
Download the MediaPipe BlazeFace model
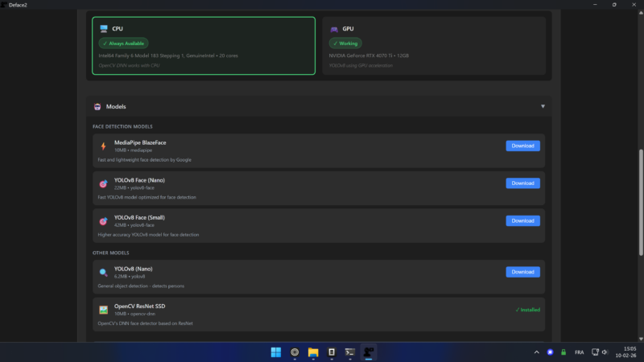[x=522, y=146]
